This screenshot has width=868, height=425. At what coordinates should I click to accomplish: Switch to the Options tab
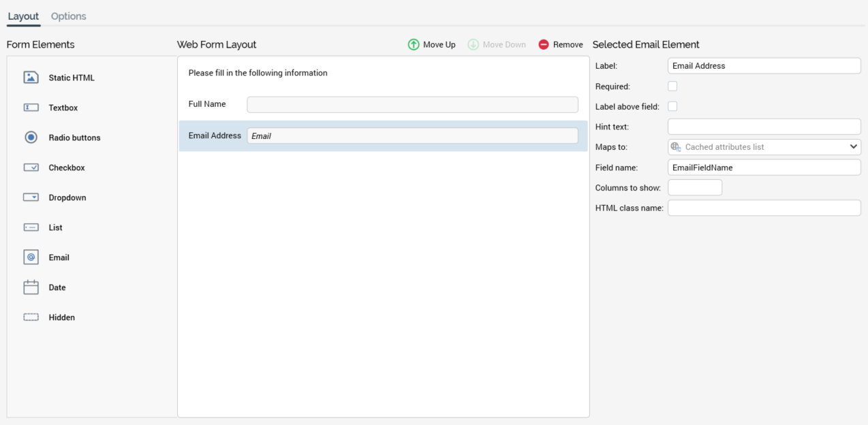(68, 16)
